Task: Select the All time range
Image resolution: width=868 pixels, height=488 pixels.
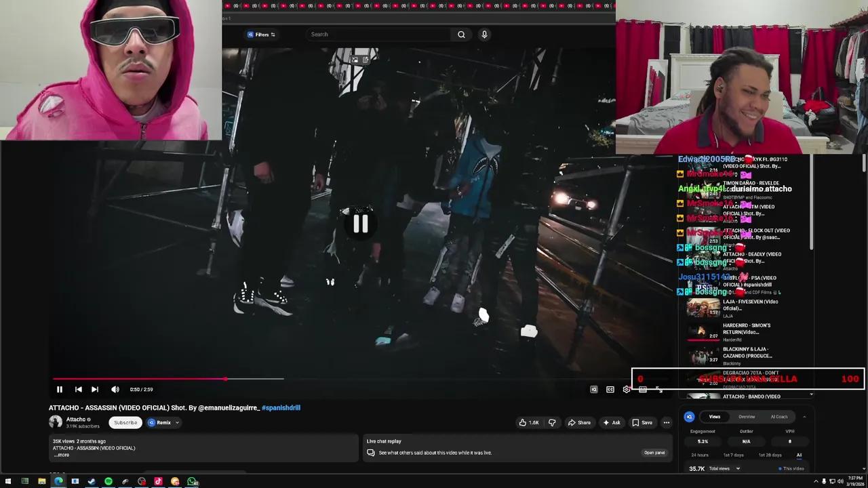Action: pos(799,455)
